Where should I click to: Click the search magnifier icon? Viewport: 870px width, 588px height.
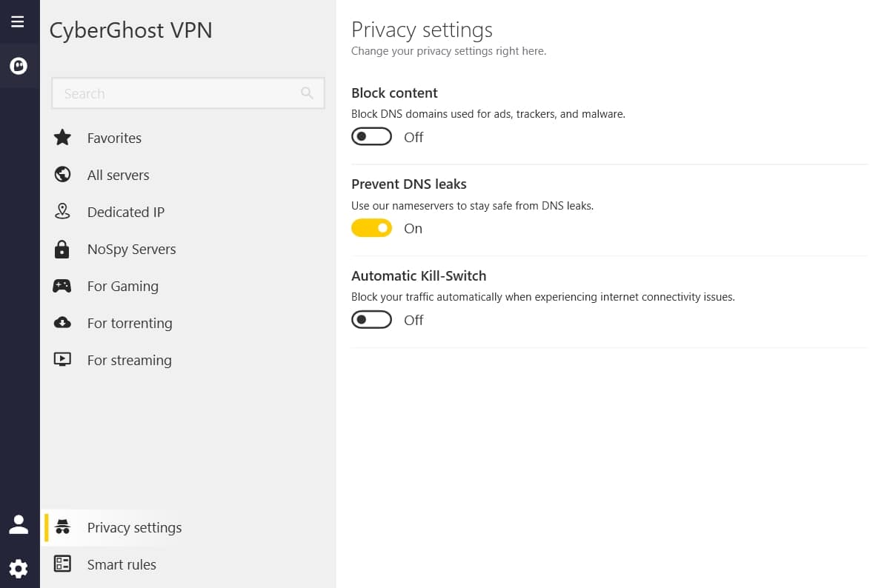(x=307, y=93)
